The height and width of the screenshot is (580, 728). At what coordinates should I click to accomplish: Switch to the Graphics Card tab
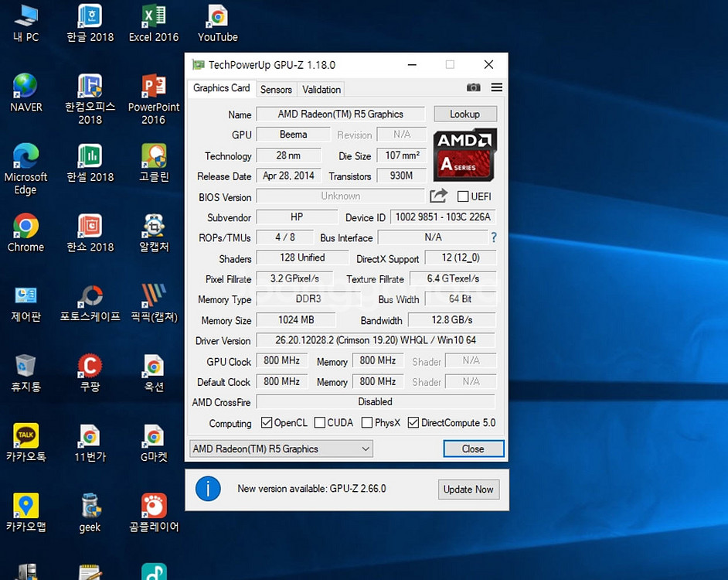coord(222,88)
